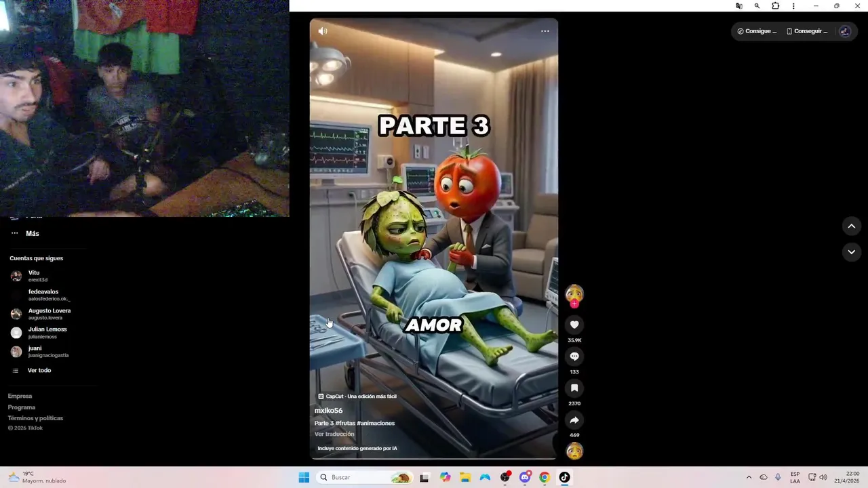This screenshot has width=868, height=488.
Task: Open the Windows Start menu
Action: (x=304, y=477)
